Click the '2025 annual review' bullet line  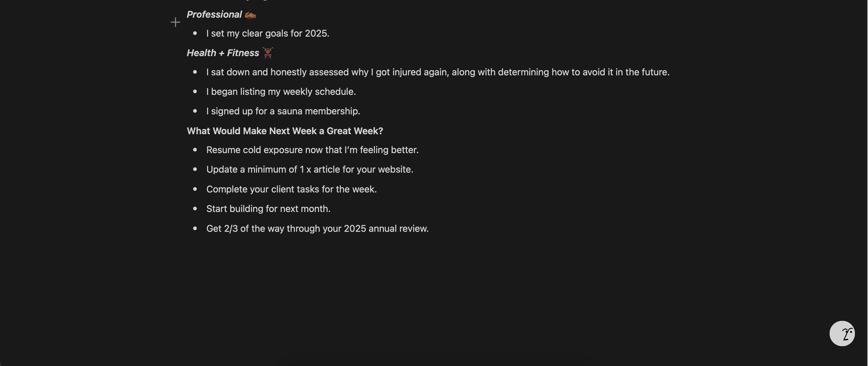[x=317, y=229]
